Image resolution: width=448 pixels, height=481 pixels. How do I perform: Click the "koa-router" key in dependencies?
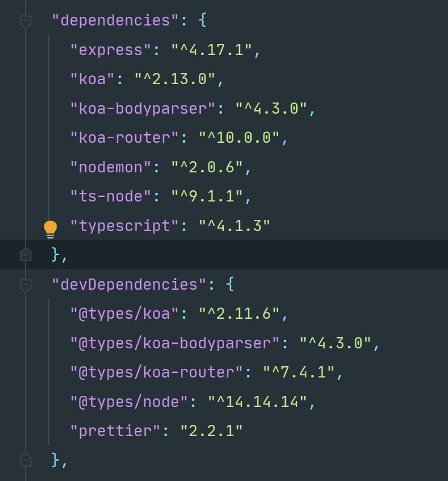124,138
